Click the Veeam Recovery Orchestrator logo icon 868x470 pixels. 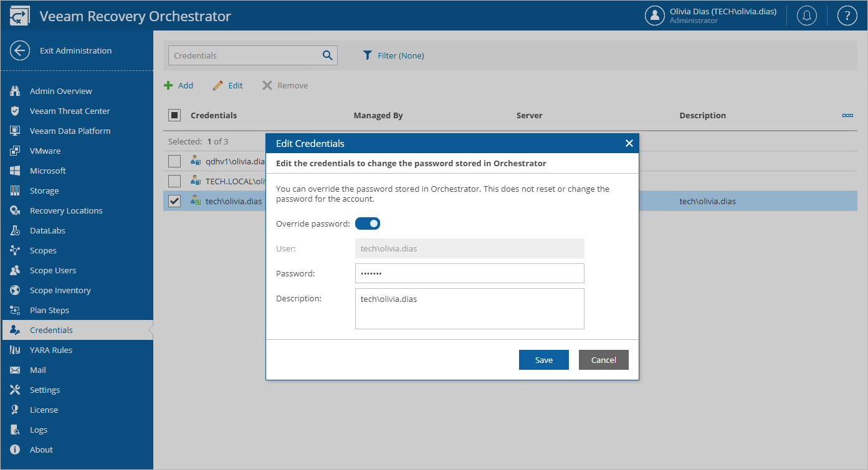coord(19,16)
